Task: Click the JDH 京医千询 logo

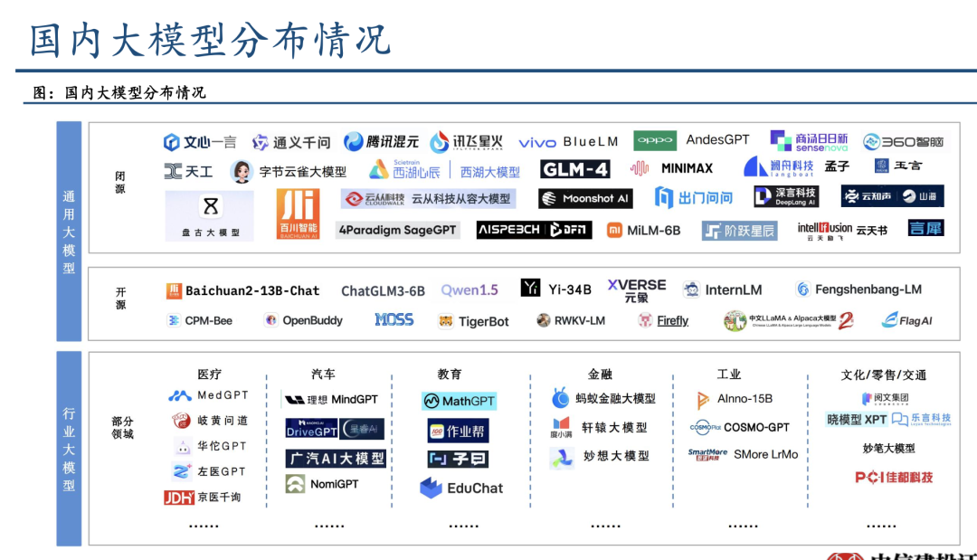Action: (202, 497)
